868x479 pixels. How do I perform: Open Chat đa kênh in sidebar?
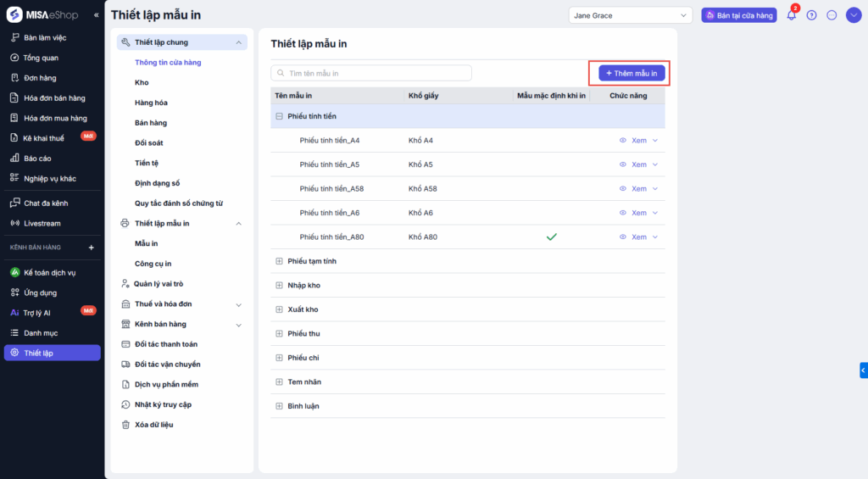(46, 203)
